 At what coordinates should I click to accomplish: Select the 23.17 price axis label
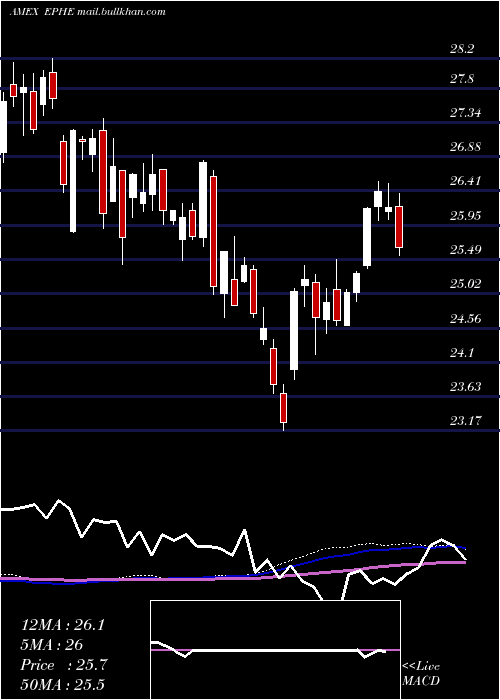(x=465, y=421)
